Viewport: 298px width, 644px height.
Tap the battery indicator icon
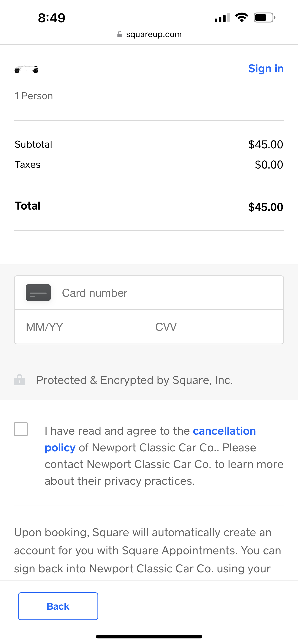point(264,17)
